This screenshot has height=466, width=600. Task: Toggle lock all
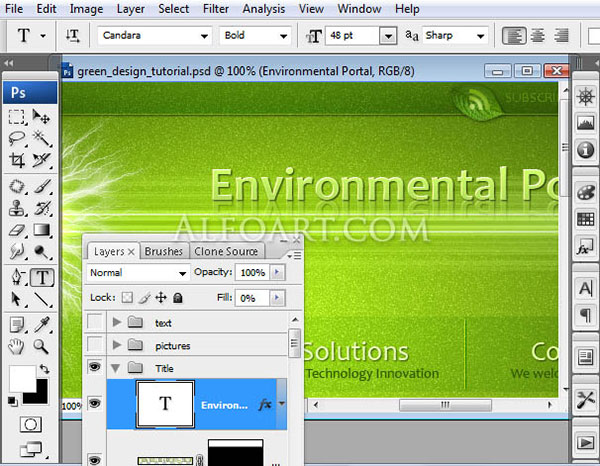(178, 298)
